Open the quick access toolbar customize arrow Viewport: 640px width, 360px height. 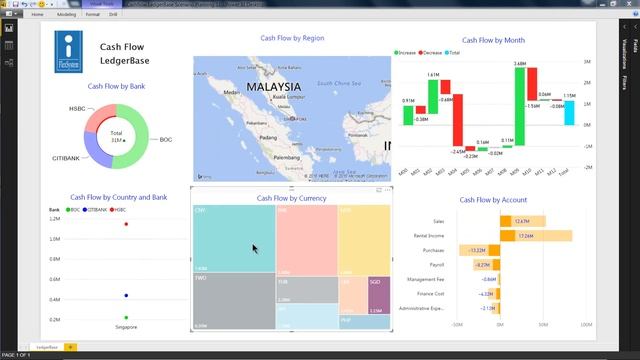pyautogui.click(x=52, y=4)
